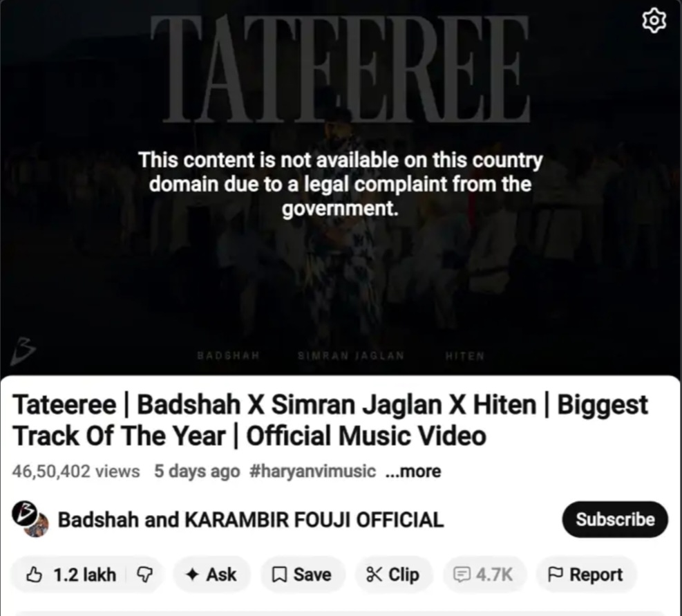Open the #haryanvimusic hashtag link
The height and width of the screenshot is (616, 682).
coord(312,471)
